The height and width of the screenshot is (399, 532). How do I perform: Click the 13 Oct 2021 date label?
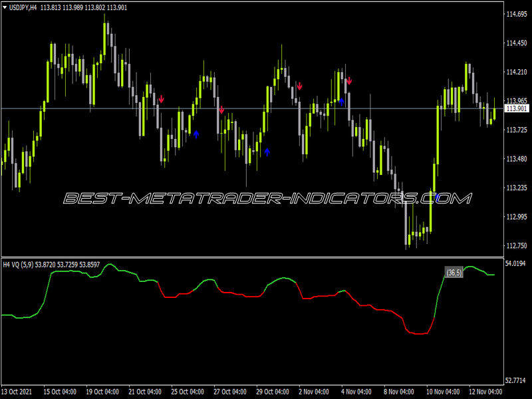tap(17, 392)
